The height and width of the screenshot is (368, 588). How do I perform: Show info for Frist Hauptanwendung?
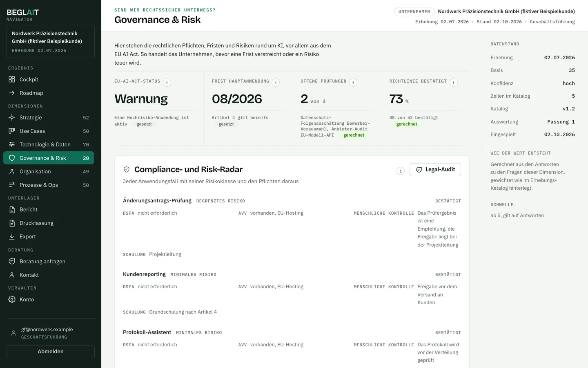[276, 83]
